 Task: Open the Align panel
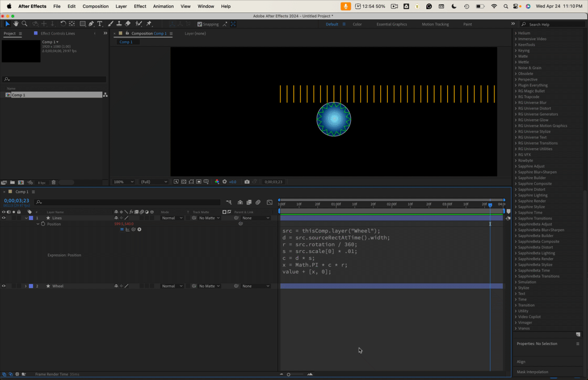pyautogui.click(x=521, y=362)
